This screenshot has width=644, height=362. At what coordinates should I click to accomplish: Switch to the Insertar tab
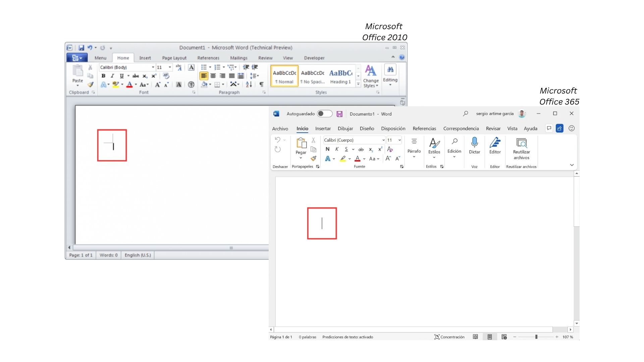click(323, 129)
